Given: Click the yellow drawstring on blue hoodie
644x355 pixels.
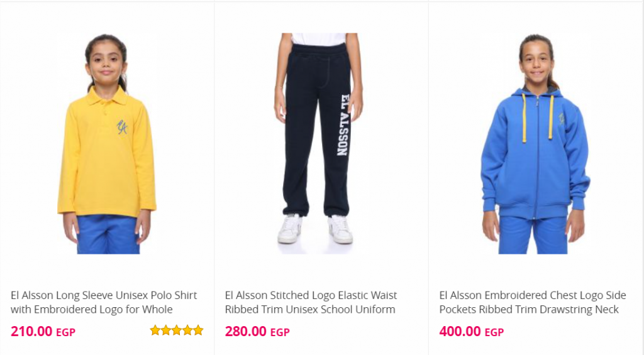Looking at the screenshot, I should (x=524, y=118).
